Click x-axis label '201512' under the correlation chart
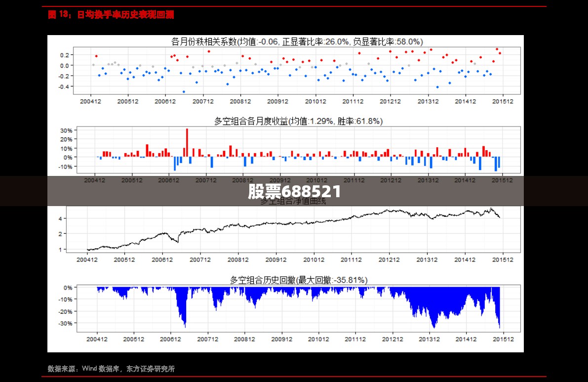 [x=503, y=101]
